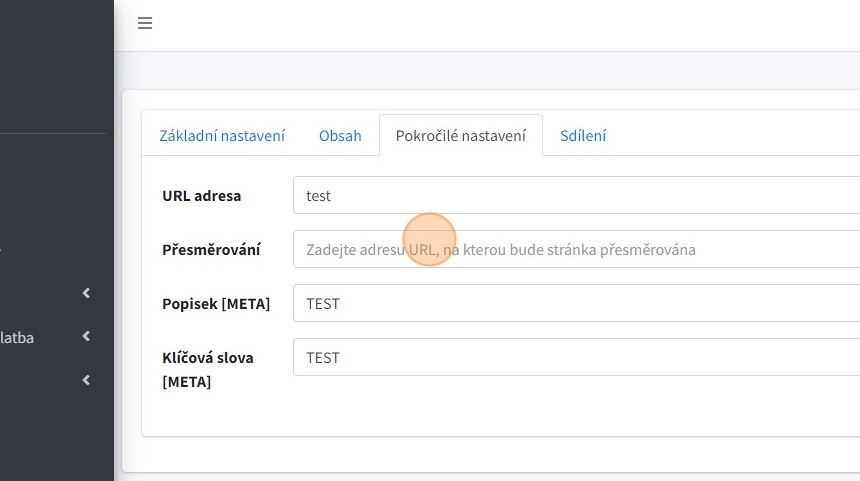Screen dimensions: 860x481
Task: Click the 'Přesměrování' field label
Action: pos(211,250)
